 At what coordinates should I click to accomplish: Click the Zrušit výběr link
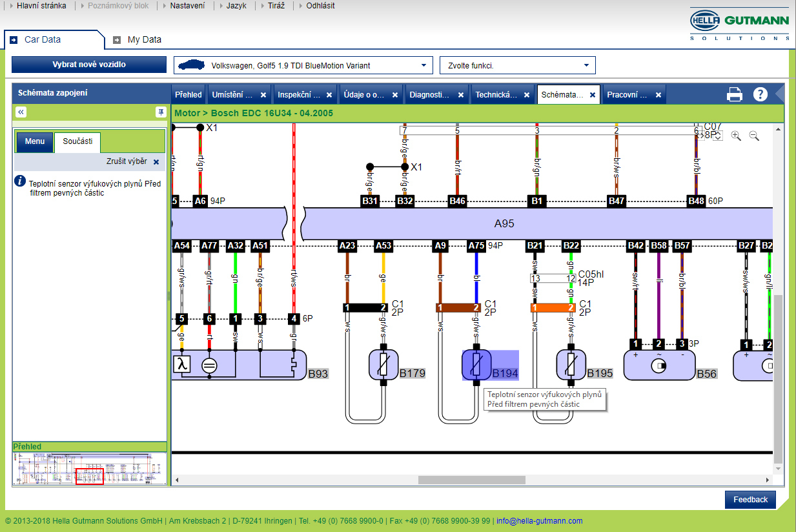pyautogui.click(x=127, y=161)
